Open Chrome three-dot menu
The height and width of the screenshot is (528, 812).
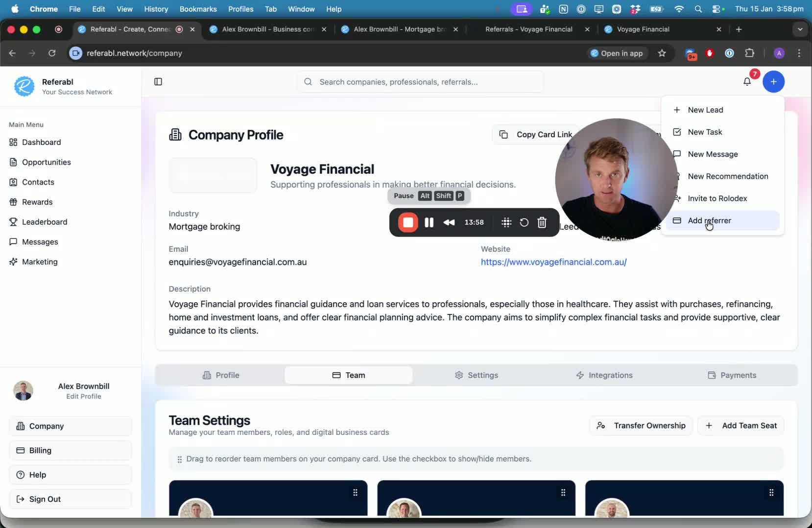pyautogui.click(x=799, y=53)
